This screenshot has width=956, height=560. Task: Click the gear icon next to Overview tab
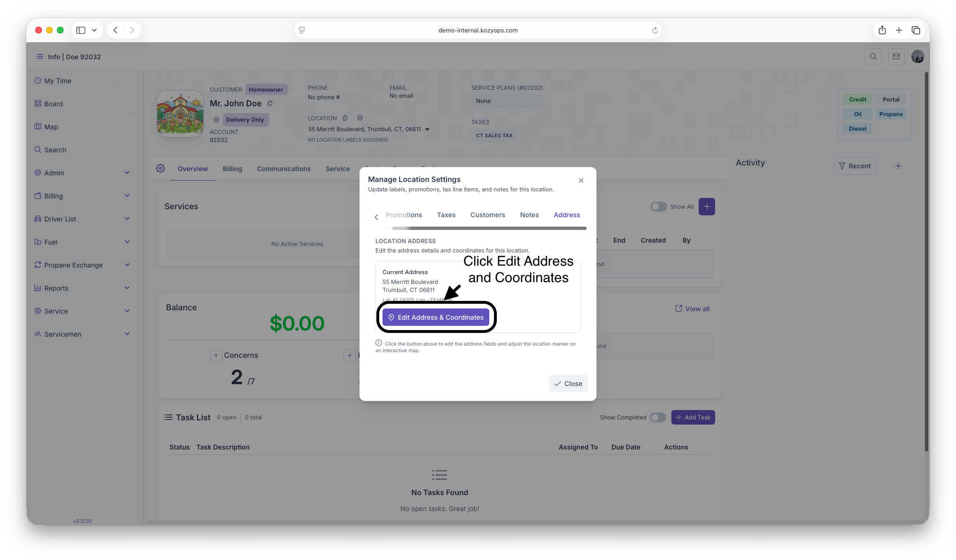click(160, 168)
